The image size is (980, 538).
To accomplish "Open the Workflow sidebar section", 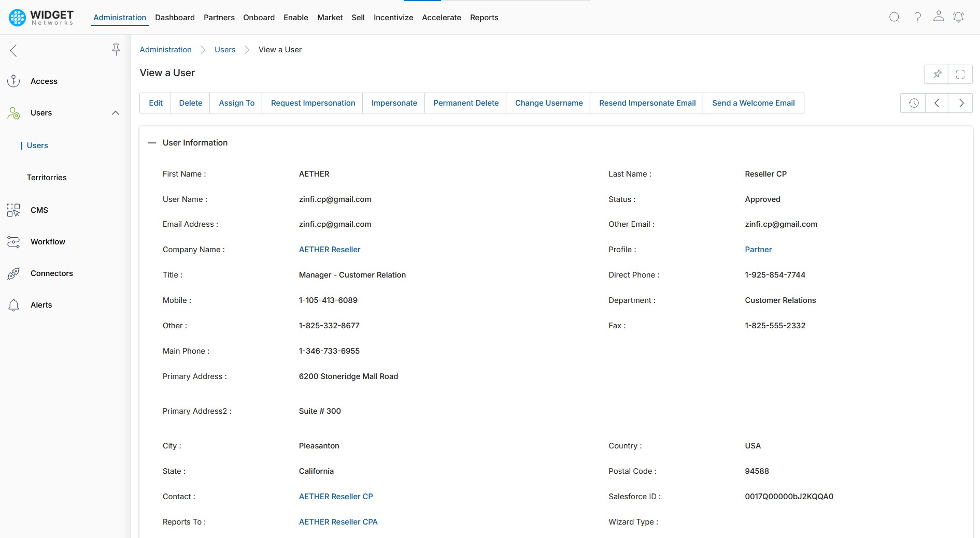I will pyautogui.click(x=48, y=242).
